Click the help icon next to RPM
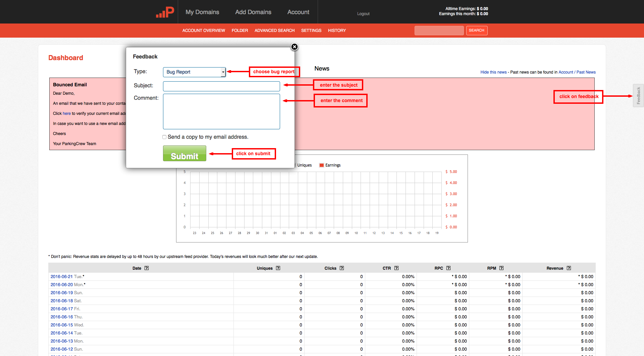This screenshot has width=644, height=356. coord(501,268)
